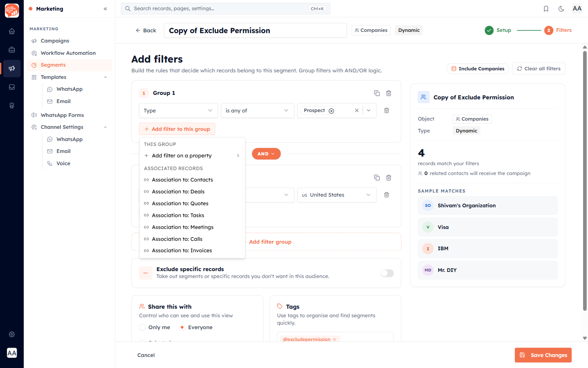
Task: Toggle Exclude specific records switch
Action: [x=387, y=273]
